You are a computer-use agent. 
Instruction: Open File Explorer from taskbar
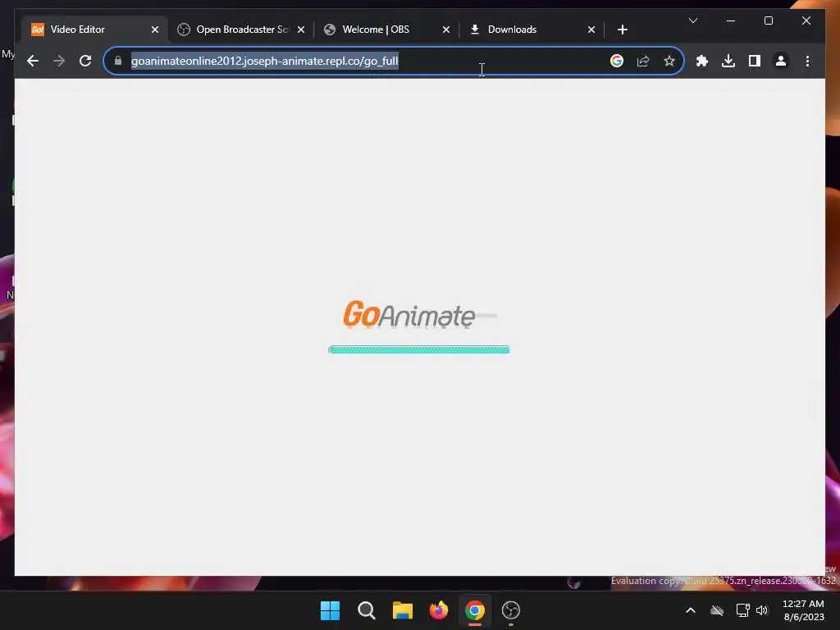coord(402,610)
